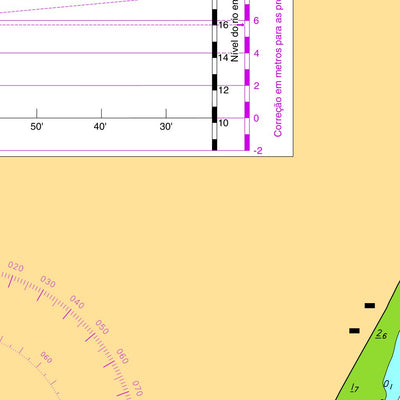Click the 040 compass rose bearing label
Image resolution: width=400 pixels, height=400 pixels.
pos(77,302)
